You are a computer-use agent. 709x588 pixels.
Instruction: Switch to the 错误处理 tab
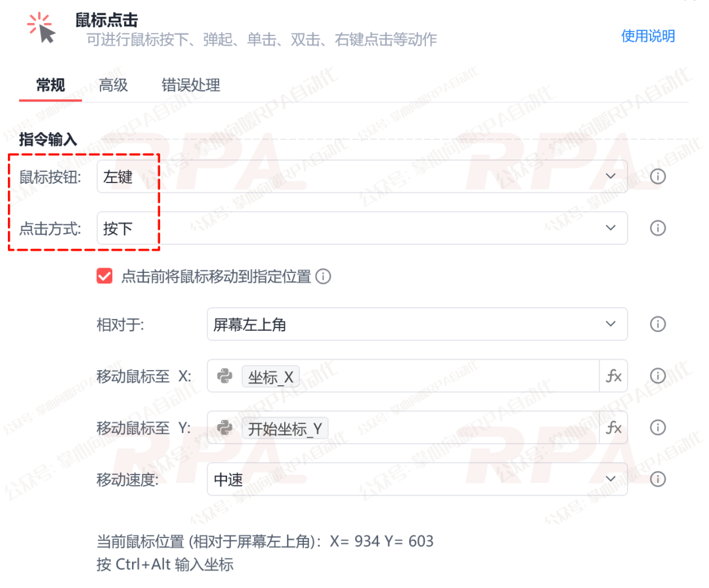point(190,85)
